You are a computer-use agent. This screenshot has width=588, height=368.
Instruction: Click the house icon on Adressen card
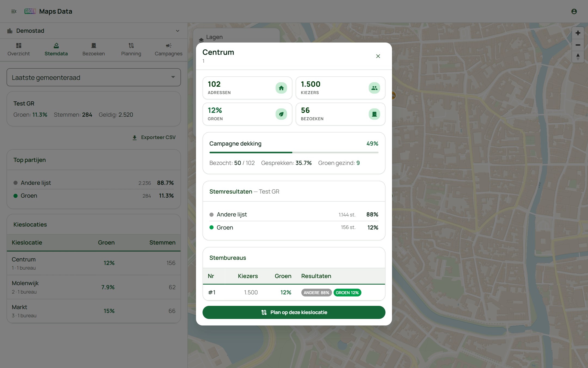281,88
